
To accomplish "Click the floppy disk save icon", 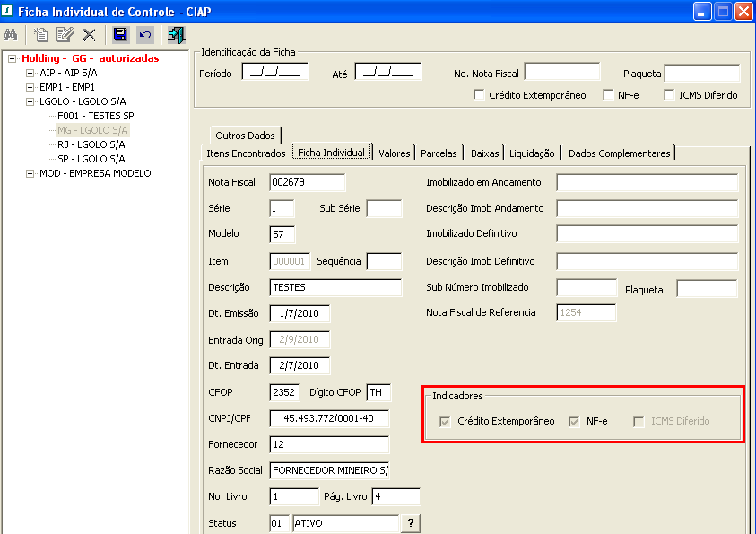I will coord(120,35).
